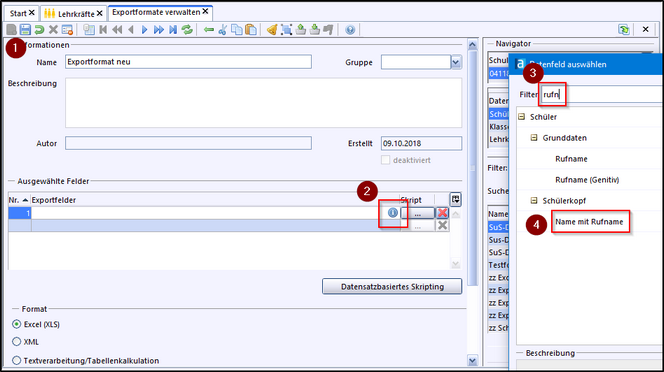Click the scissors cut icon
This screenshot has height=372, width=664.
click(222, 29)
